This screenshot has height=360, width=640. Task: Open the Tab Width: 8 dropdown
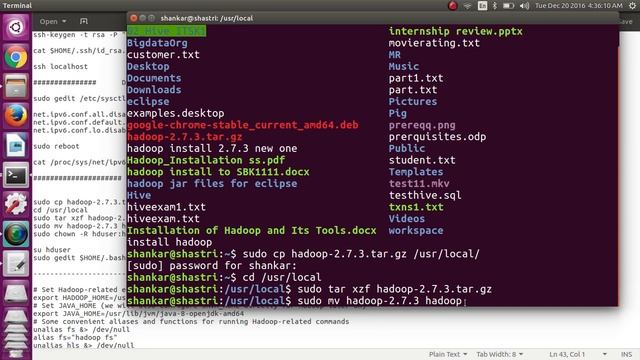(500, 354)
